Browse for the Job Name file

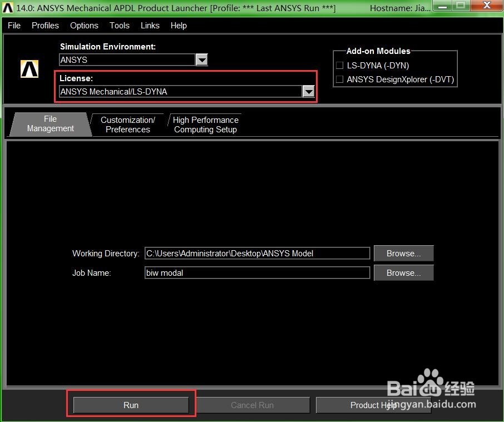[x=404, y=272]
